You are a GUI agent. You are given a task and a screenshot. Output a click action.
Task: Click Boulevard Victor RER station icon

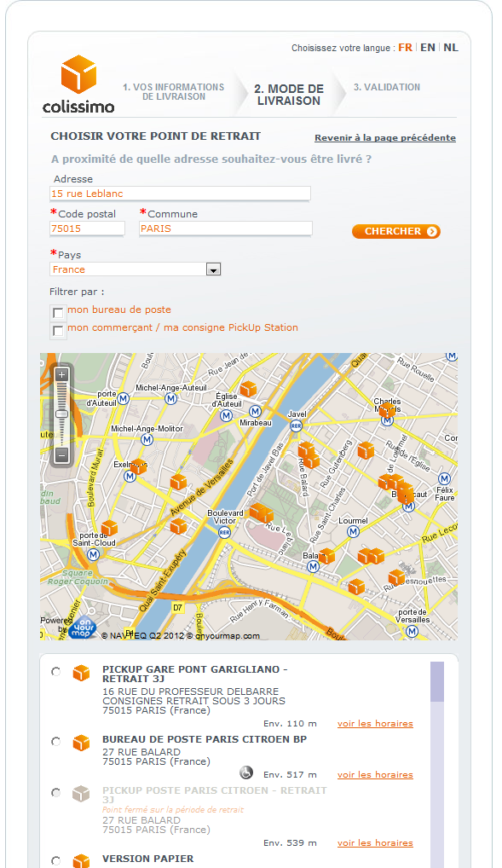[224, 533]
